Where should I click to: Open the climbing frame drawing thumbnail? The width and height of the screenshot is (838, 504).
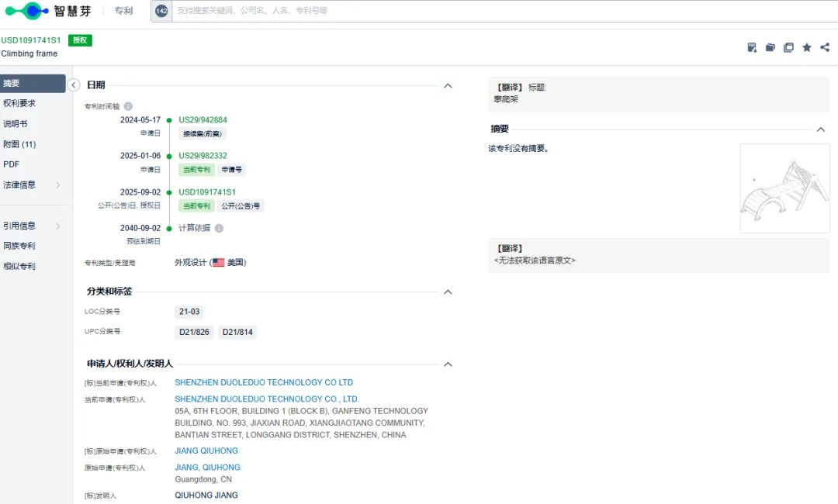point(784,188)
